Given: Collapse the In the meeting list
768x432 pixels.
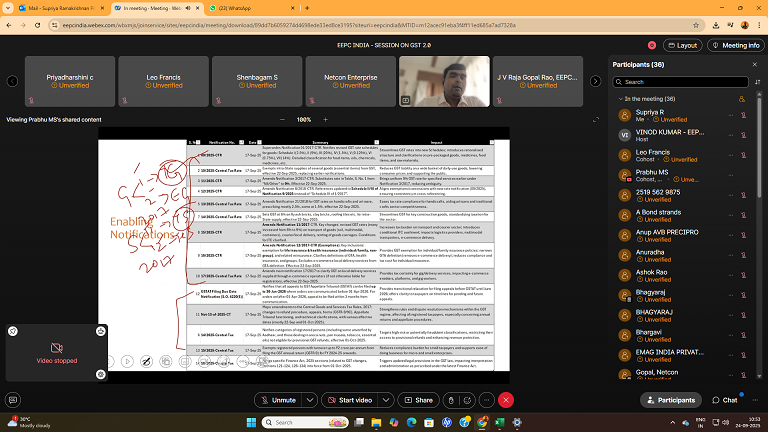Looking at the screenshot, I should pos(619,99).
